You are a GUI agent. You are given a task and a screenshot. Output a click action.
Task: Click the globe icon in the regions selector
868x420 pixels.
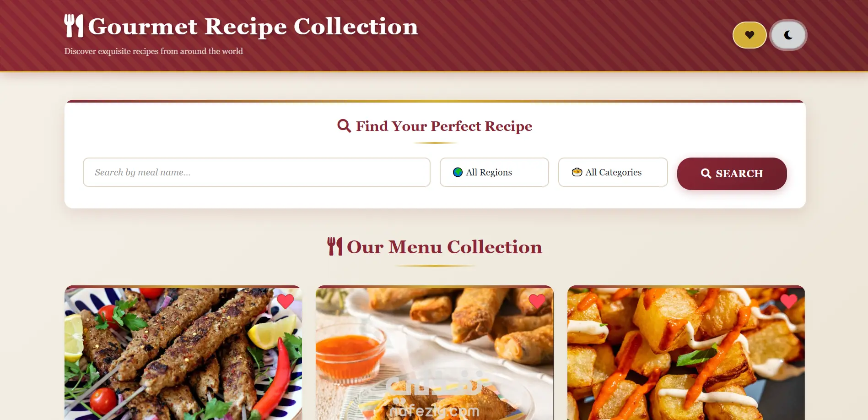(458, 172)
